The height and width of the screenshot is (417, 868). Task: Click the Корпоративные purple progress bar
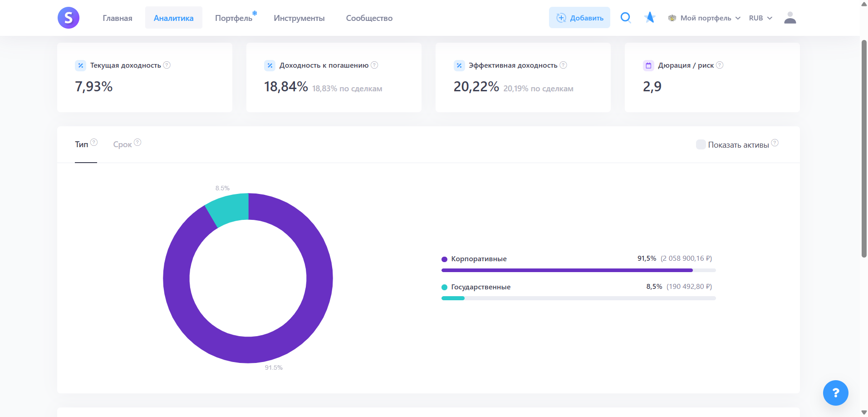[567, 270]
